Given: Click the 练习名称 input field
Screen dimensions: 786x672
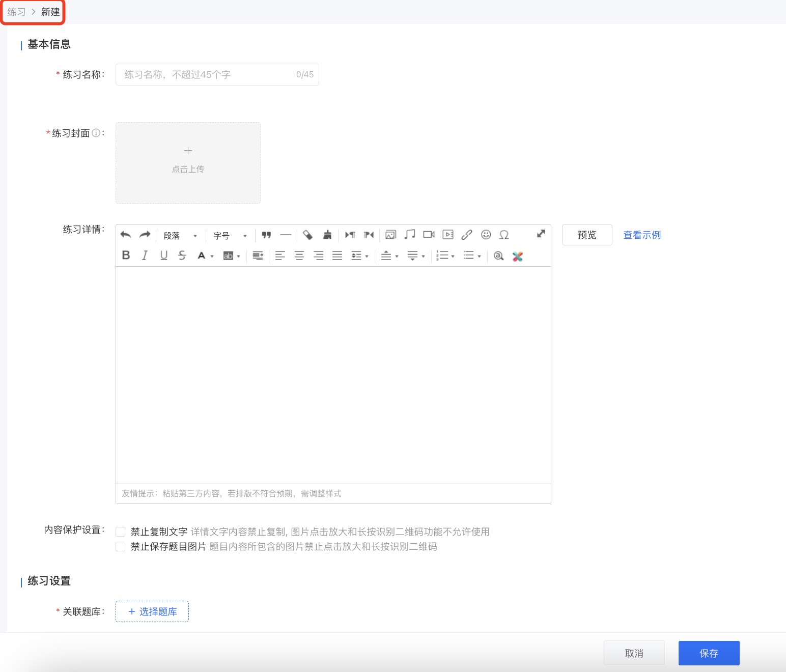Looking at the screenshot, I should (209, 75).
